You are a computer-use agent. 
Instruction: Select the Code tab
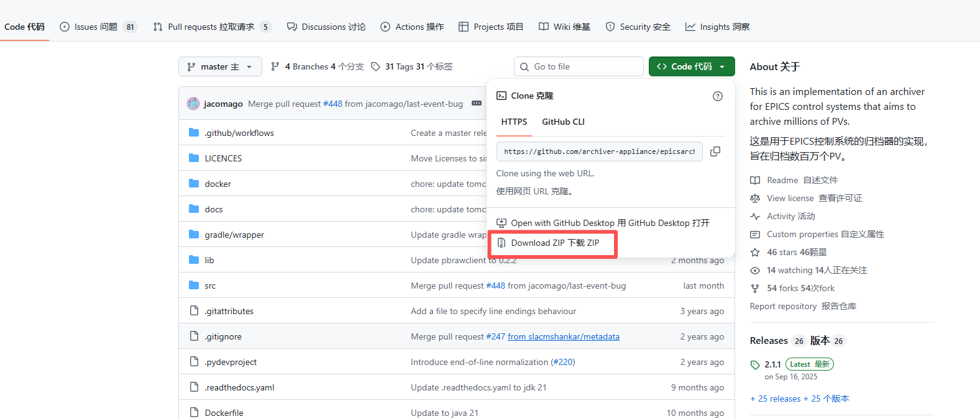[x=24, y=27]
